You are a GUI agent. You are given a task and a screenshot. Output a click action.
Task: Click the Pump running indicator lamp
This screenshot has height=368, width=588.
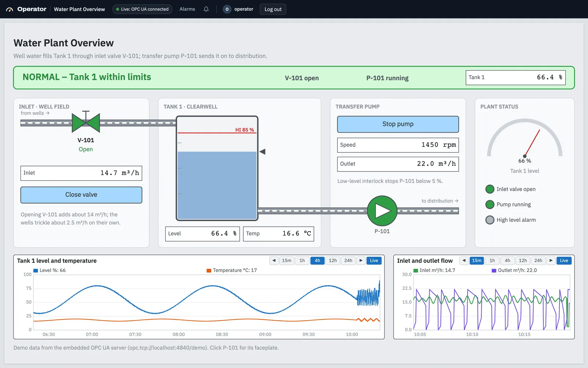coord(490,205)
